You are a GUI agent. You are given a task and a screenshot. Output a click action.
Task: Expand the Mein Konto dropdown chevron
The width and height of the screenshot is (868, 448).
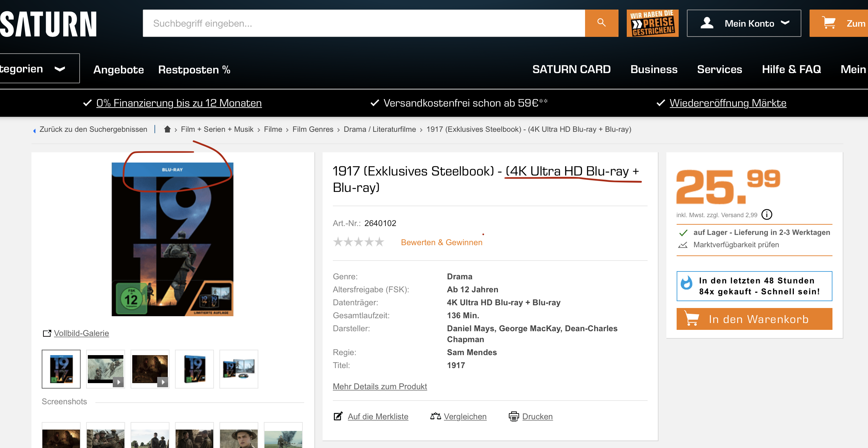point(785,23)
